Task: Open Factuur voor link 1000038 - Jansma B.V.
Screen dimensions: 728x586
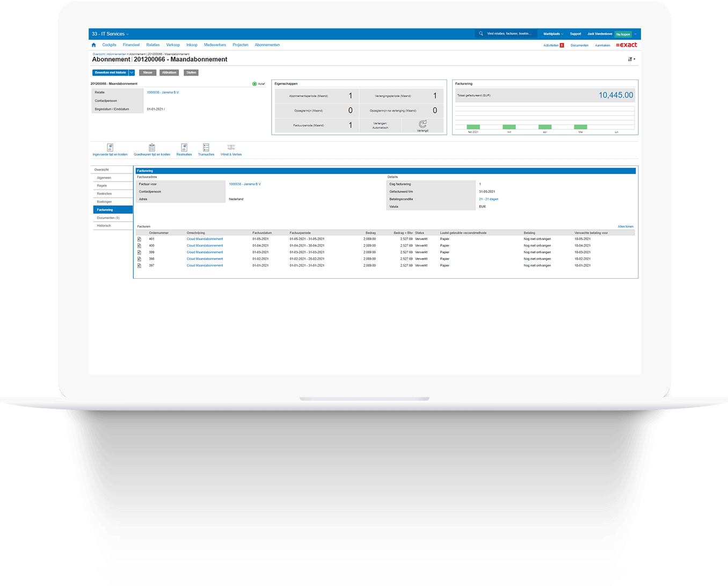Action: [245, 184]
